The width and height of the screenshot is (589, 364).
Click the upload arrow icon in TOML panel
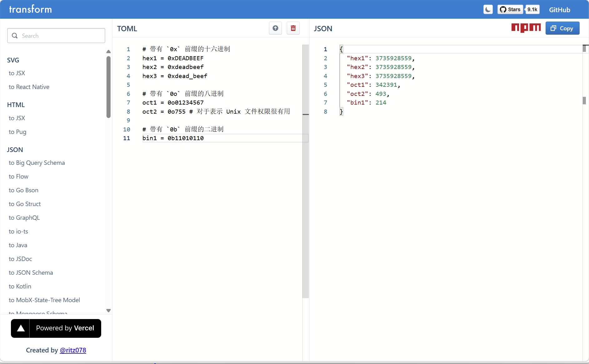275,28
